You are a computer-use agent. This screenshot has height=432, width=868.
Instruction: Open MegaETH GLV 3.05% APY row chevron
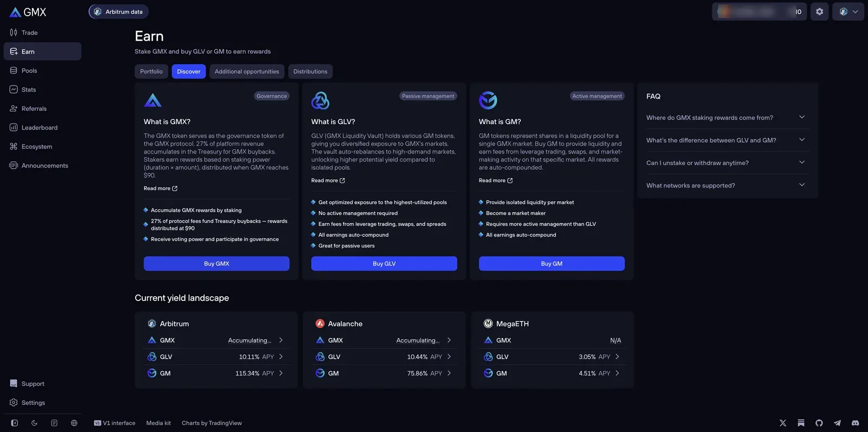coord(617,357)
